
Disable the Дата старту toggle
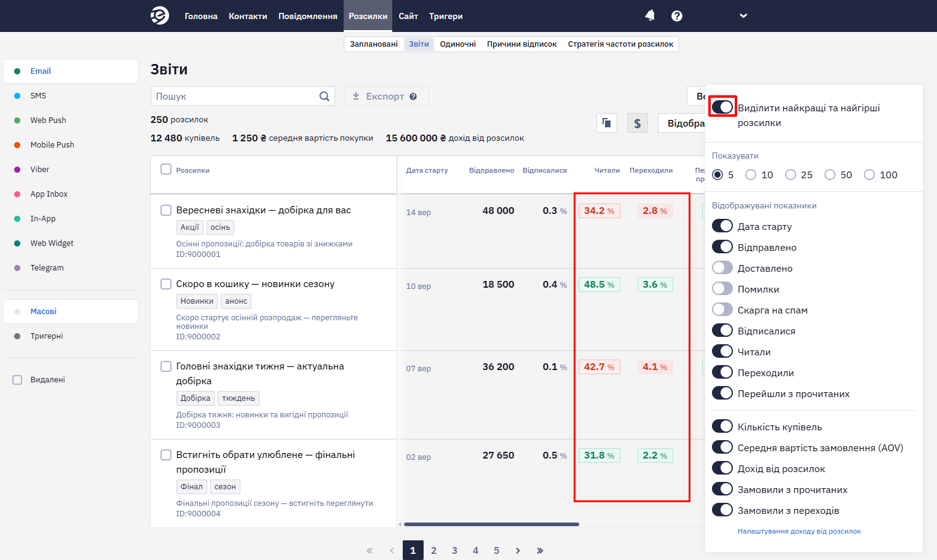tap(722, 226)
